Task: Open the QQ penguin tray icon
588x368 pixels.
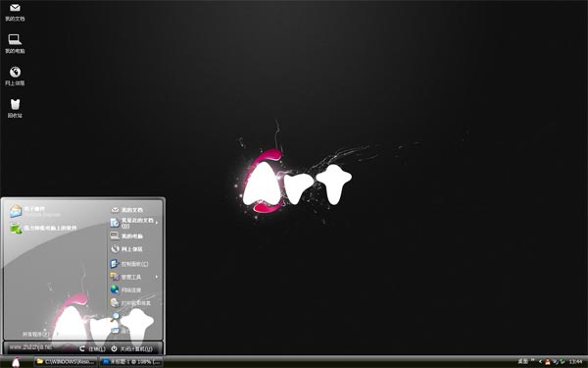Action: [x=548, y=361]
